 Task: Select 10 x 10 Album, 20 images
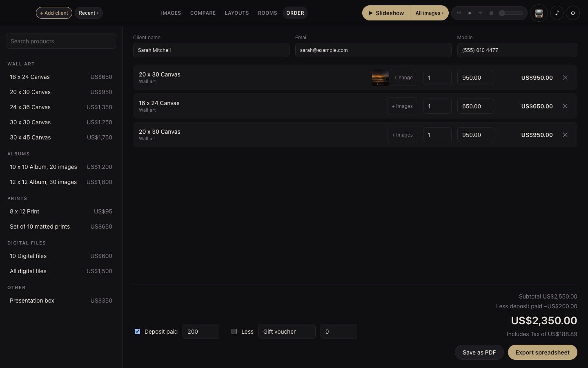point(61,167)
